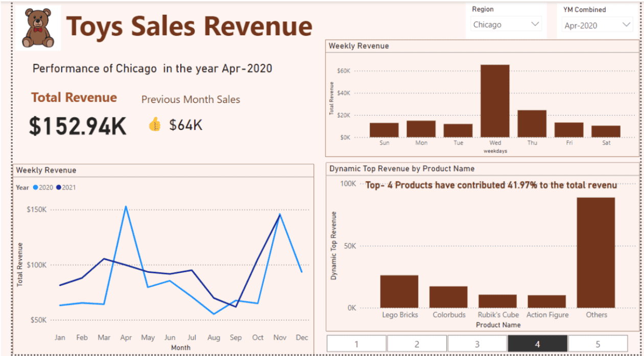The width and height of the screenshot is (644, 356).
Task: Select the Thu bar in Weekly Revenue
Action: (x=532, y=123)
